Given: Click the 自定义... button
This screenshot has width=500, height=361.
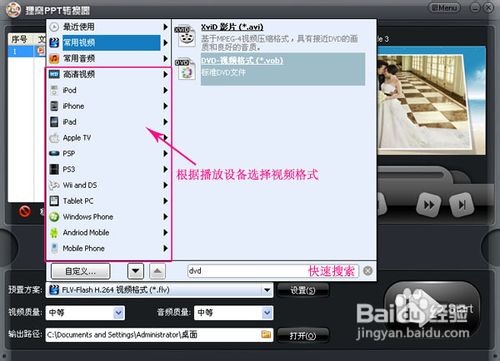Looking at the screenshot, I should pyautogui.click(x=80, y=271).
